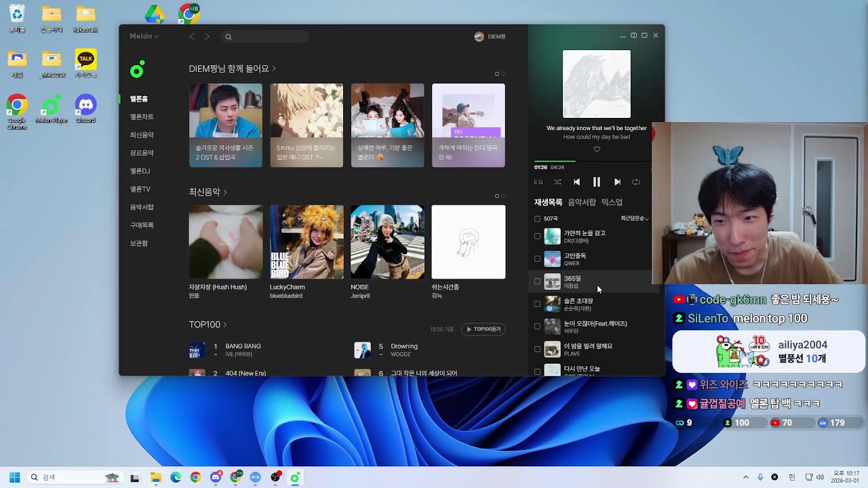868x488 pixels.
Task: Open 보관함 in sidebar
Action: coord(139,243)
